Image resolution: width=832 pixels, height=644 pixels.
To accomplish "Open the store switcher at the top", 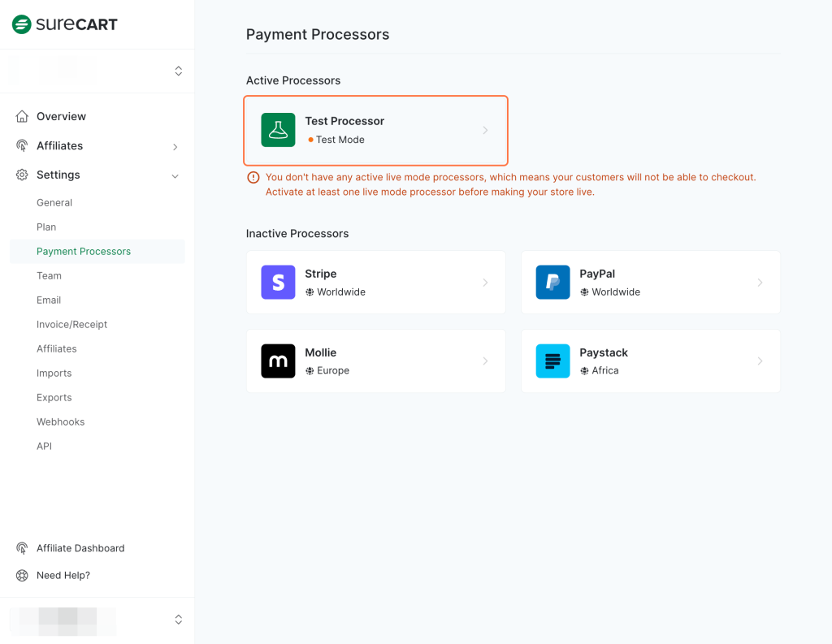I will tap(178, 71).
